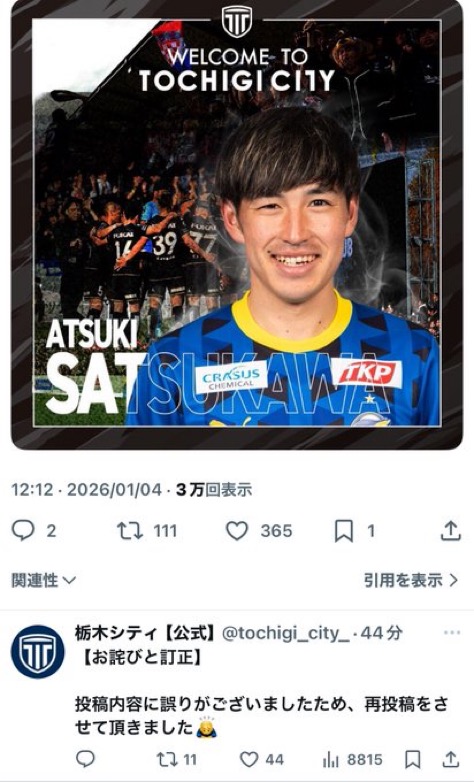Open the Welcome to Tochigi City image

[237, 225]
